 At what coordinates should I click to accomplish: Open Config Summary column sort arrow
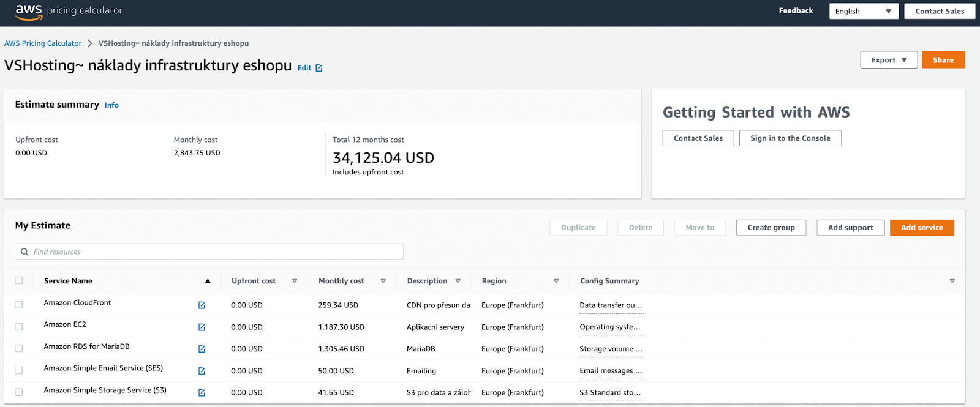click(952, 281)
